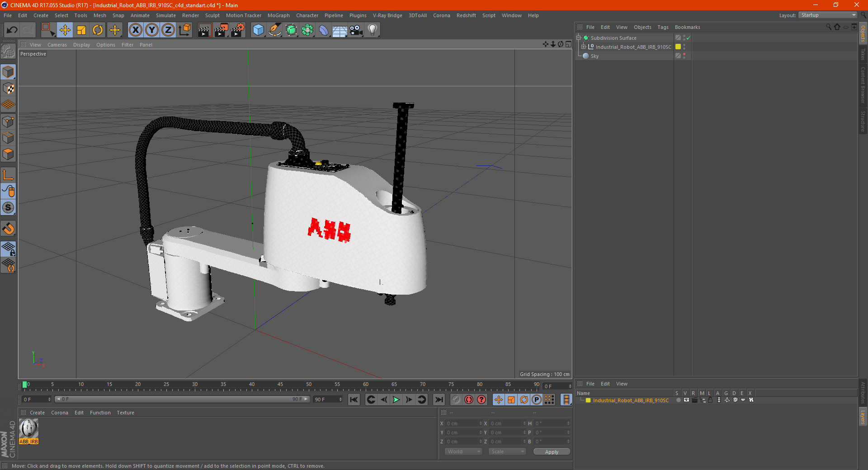Image resolution: width=868 pixels, height=470 pixels.
Task: Activate the Move tool
Action: (x=65, y=30)
